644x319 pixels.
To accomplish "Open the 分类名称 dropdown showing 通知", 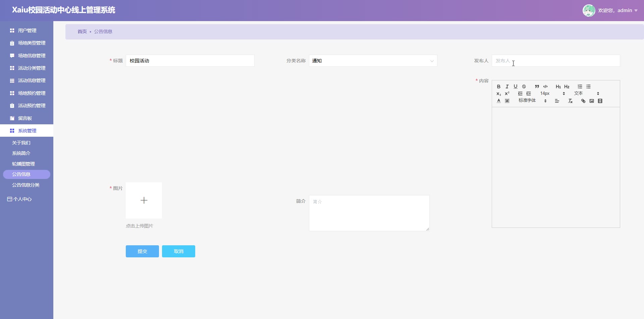I will pyautogui.click(x=373, y=61).
